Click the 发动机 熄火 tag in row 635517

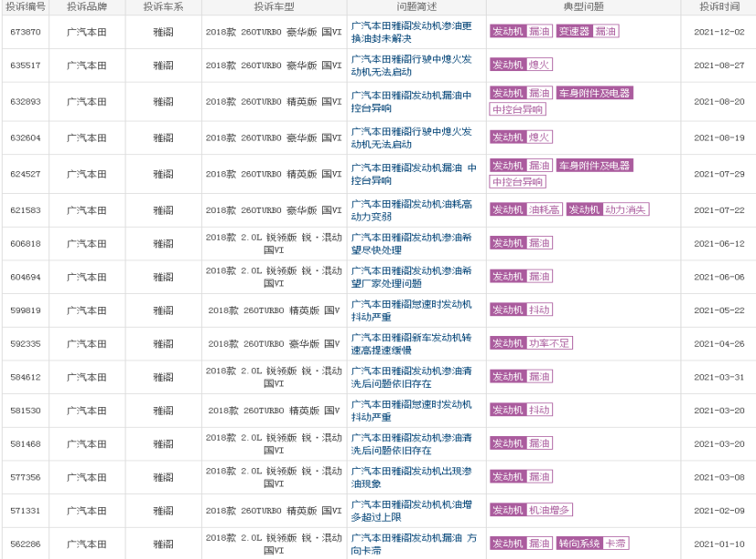pyautogui.click(x=521, y=65)
